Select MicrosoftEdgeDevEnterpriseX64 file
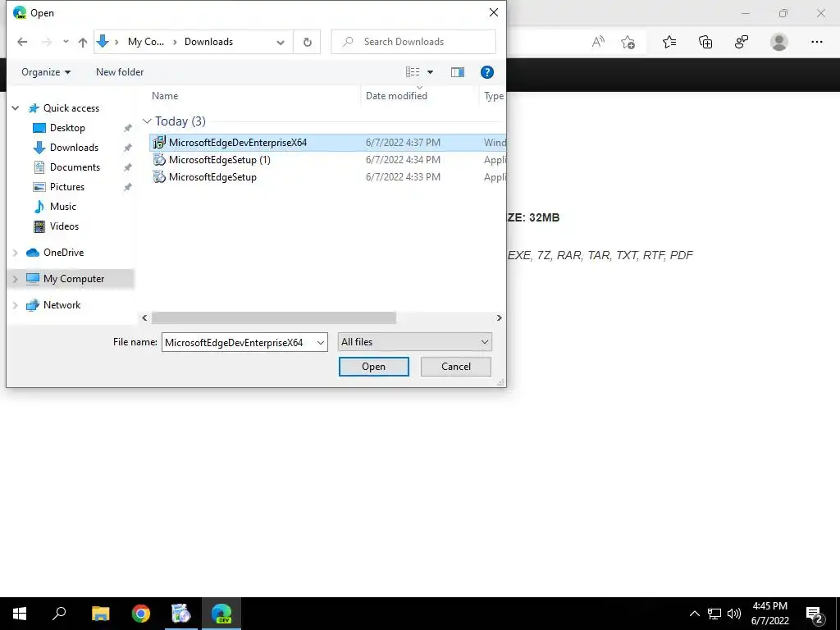Image resolution: width=840 pixels, height=630 pixels. pos(327,143)
